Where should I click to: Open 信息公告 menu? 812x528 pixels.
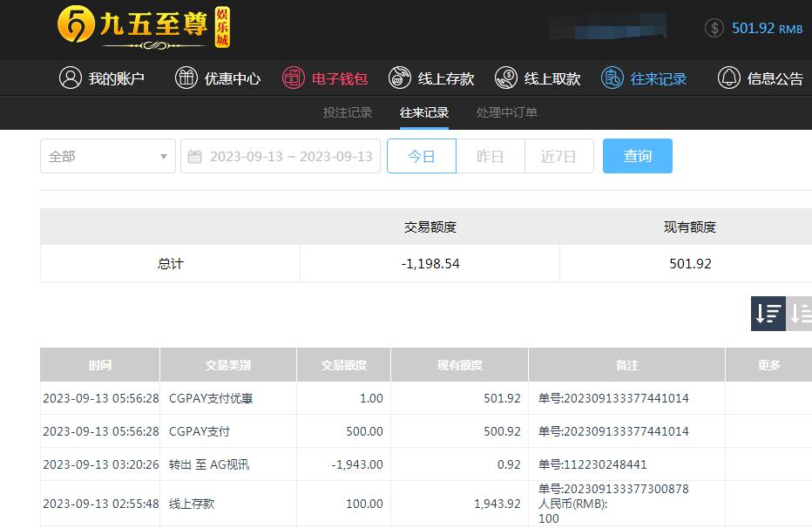pyautogui.click(x=761, y=78)
